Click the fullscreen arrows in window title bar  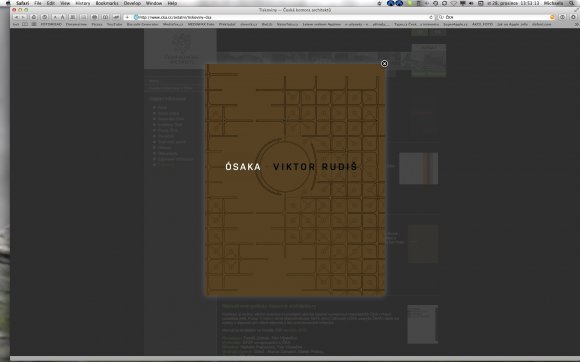tap(576, 10)
